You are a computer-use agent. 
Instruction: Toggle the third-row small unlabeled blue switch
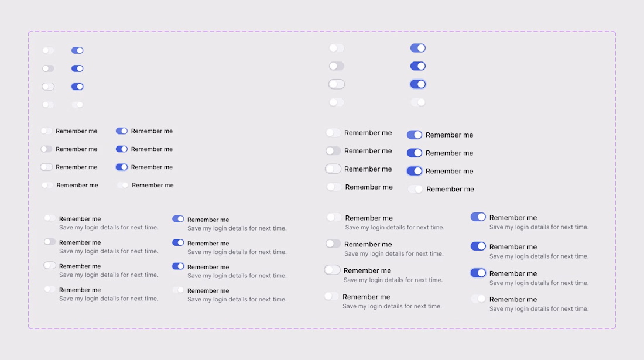[x=77, y=87]
